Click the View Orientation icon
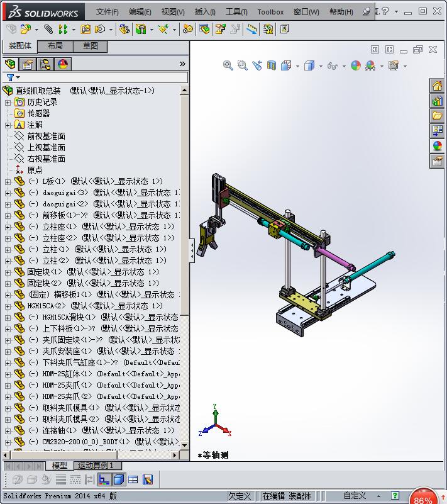 286,65
